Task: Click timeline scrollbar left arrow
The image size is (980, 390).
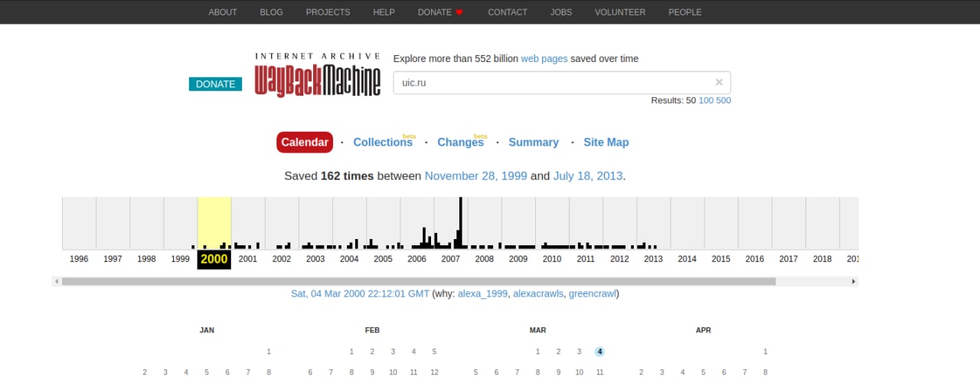Action: pyautogui.click(x=57, y=281)
